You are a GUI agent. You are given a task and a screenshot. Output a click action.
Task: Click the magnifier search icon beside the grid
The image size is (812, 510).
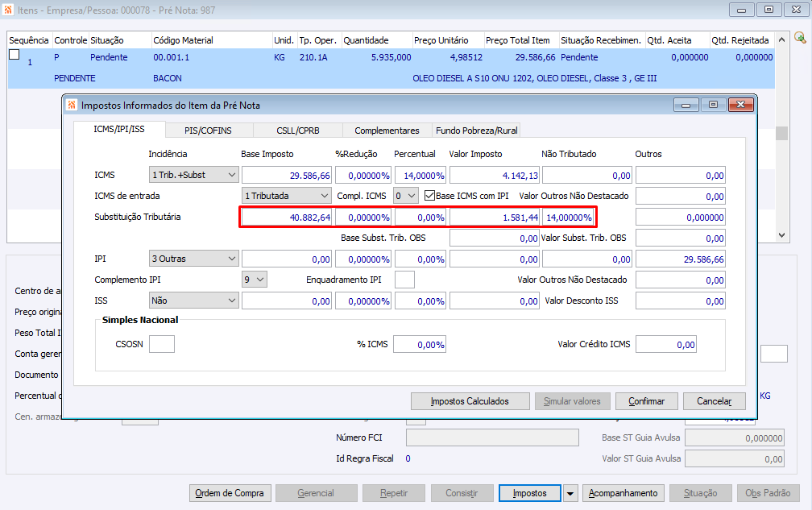tap(800, 38)
